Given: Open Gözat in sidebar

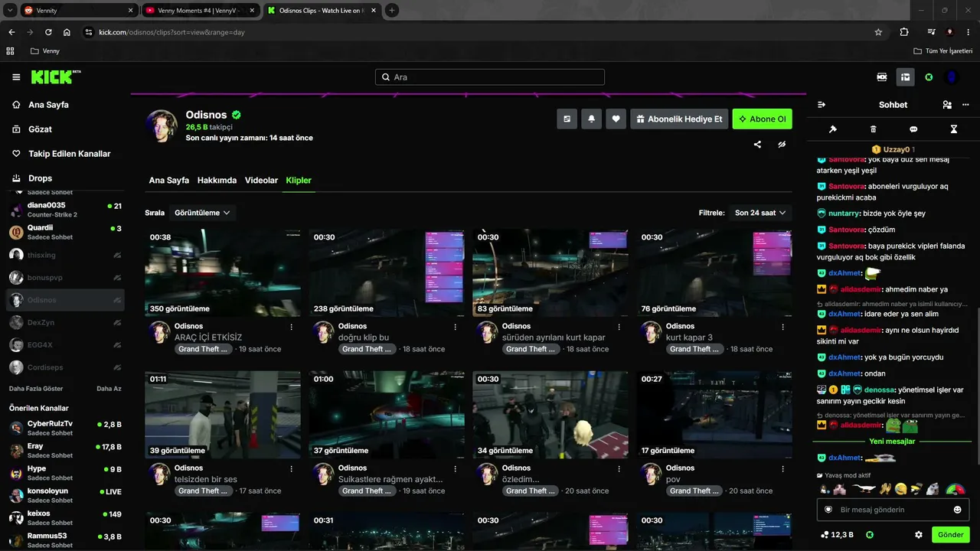Looking at the screenshot, I should click(41, 129).
